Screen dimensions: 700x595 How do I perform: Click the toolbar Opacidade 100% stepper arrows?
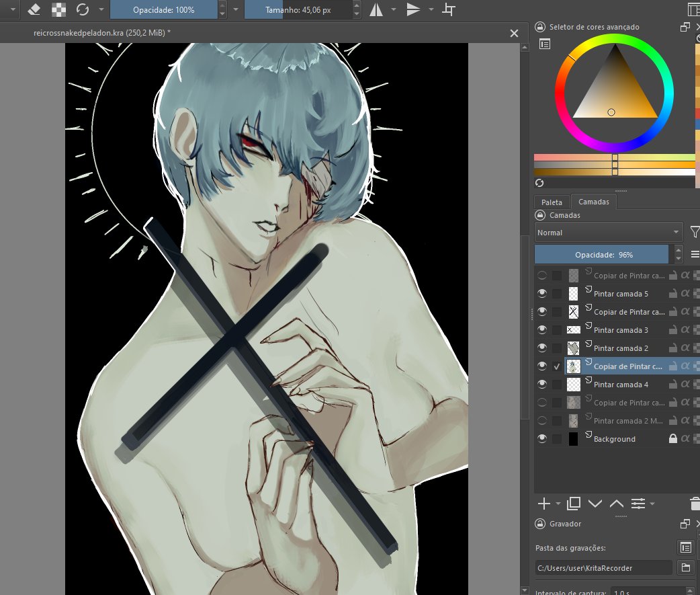(222, 9)
